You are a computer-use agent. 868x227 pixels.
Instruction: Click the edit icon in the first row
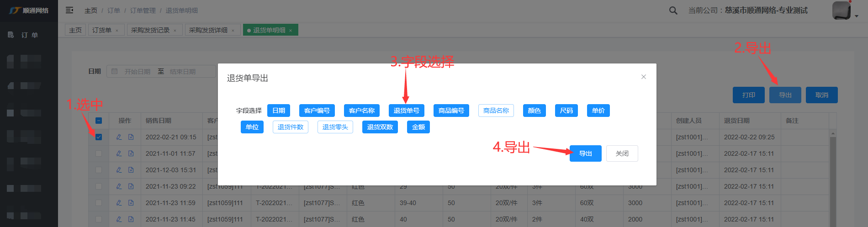[x=119, y=137]
